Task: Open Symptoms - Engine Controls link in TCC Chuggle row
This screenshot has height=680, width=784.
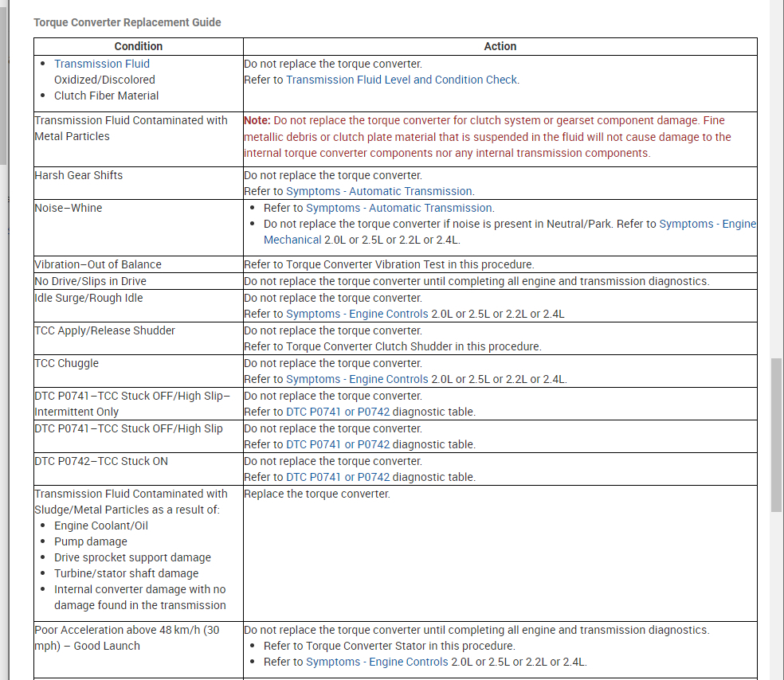Action: coord(357,379)
